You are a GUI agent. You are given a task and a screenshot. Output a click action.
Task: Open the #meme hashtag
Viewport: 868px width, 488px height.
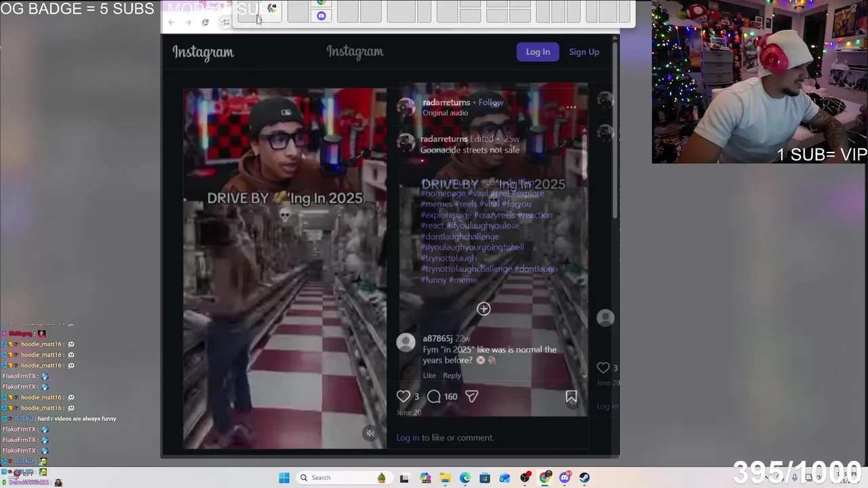tap(463, 280)
